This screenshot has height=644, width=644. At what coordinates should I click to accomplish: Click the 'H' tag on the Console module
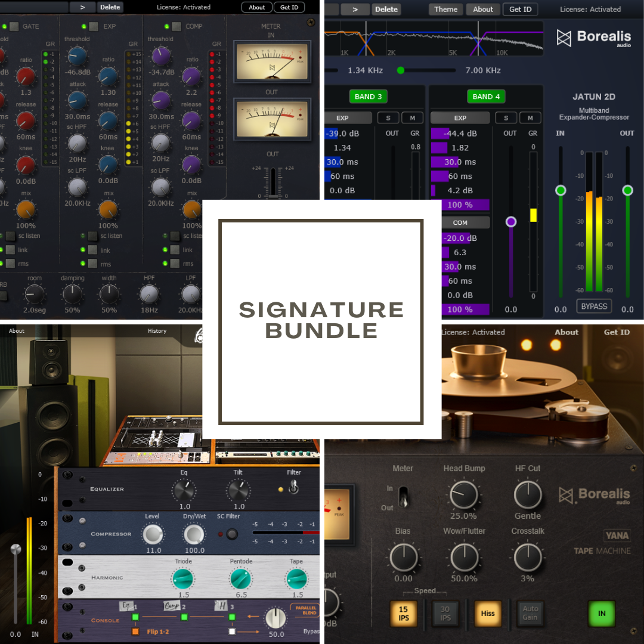222,605
